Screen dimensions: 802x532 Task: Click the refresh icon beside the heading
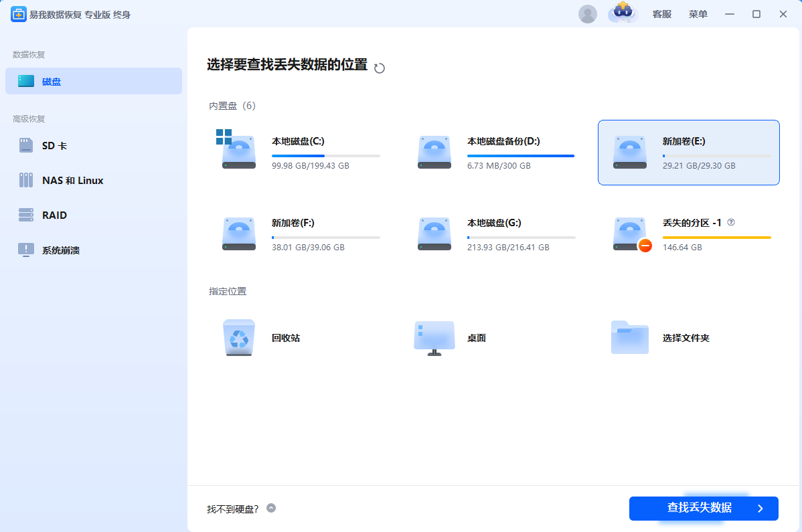point(380,68)
